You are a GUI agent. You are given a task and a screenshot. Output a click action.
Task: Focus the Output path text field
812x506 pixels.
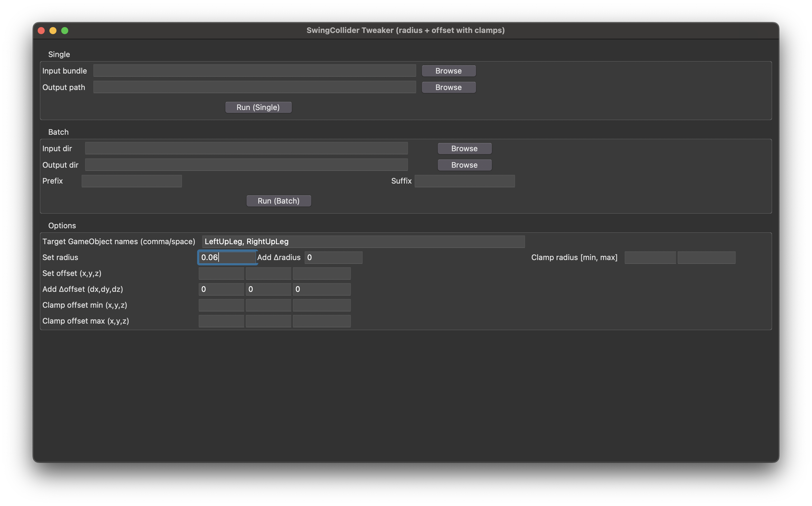click(x=254, y=87)
